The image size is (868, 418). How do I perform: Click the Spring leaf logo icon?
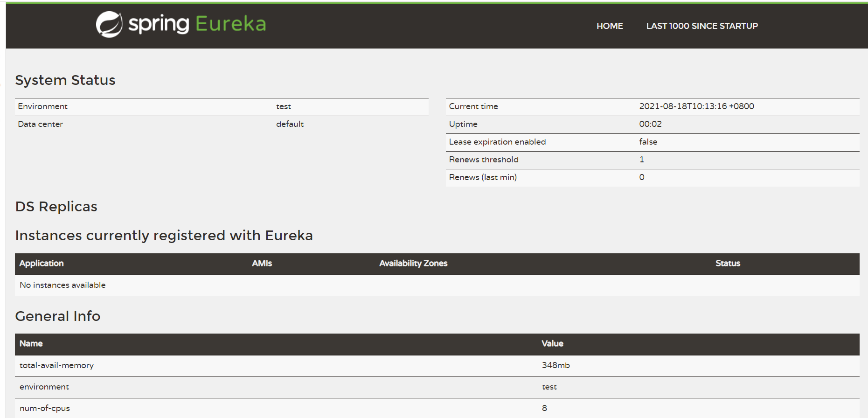[109, 24]
